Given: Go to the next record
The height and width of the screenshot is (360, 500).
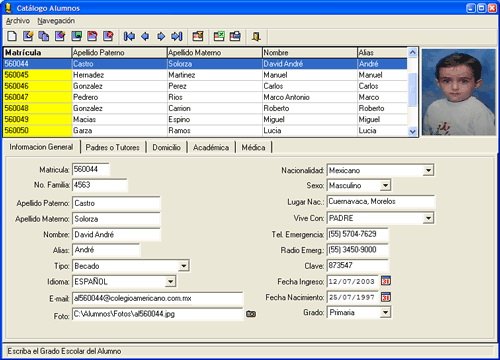Looking at the screenshot, I should 161,36.
